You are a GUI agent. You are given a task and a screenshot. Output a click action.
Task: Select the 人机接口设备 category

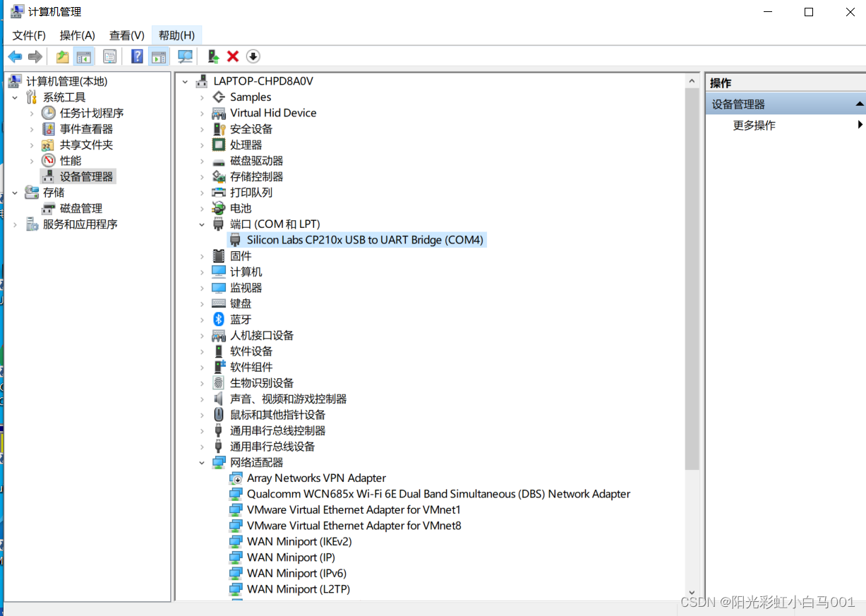[x=262, y=335]
